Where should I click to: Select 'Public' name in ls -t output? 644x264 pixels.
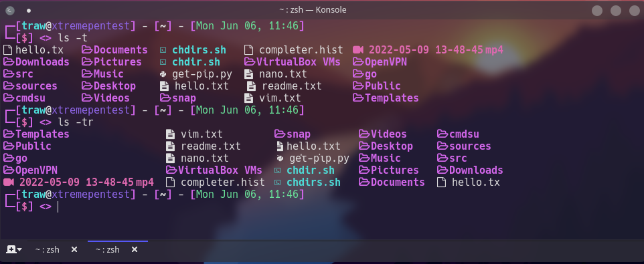click(x=383, y=86)
